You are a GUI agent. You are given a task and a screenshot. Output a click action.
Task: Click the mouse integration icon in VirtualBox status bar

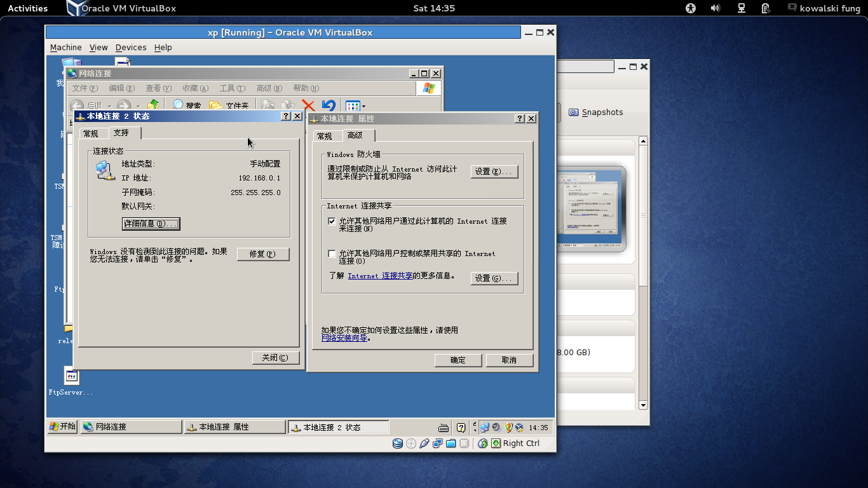click(x=482, y=444)
